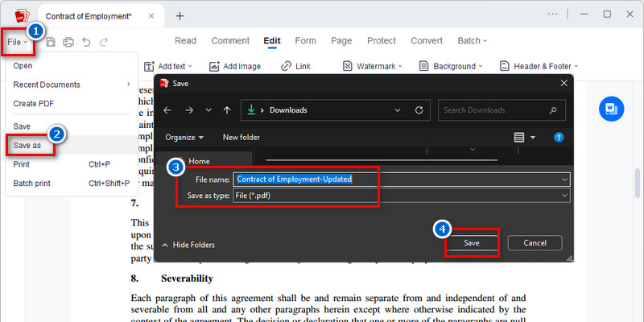The width and height of the screenshot is (644, 322).
Task: Click the Up one level arrow
Action: point(227,110)
